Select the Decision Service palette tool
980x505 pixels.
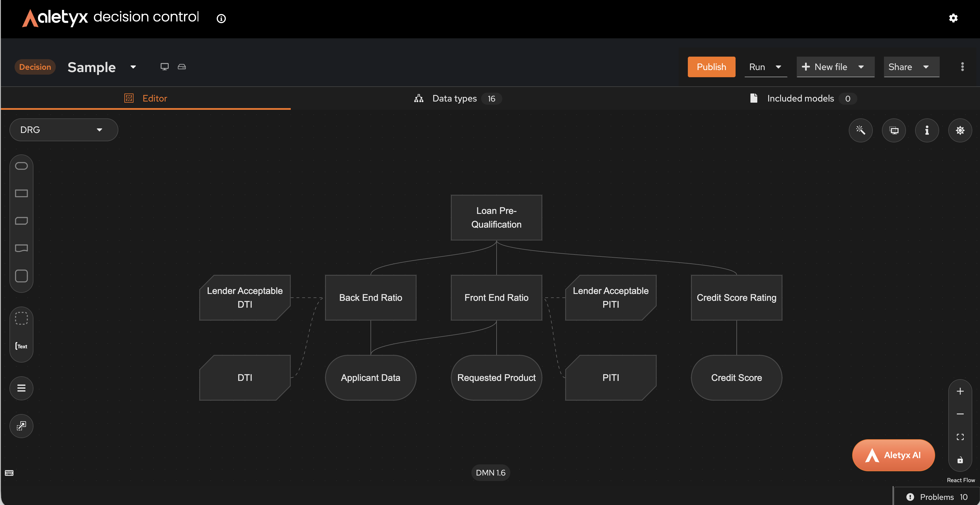pyautogui.click(x=21, y=276)
